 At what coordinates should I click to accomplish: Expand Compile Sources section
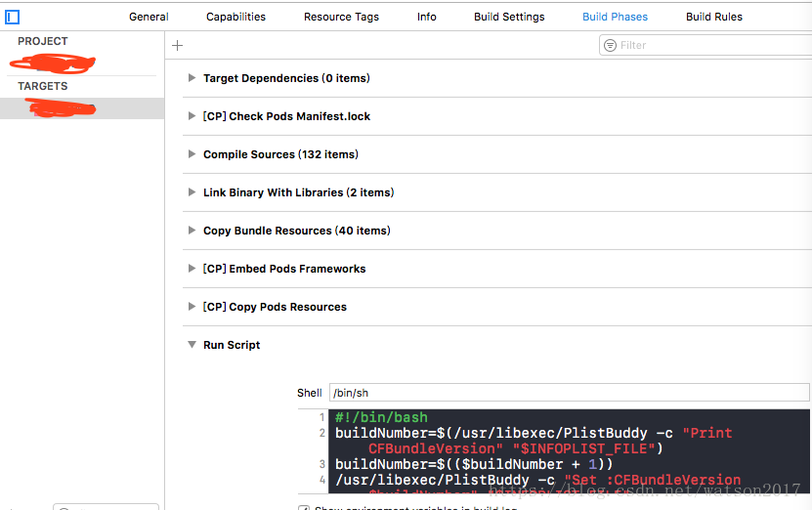(x=192, y=153)
